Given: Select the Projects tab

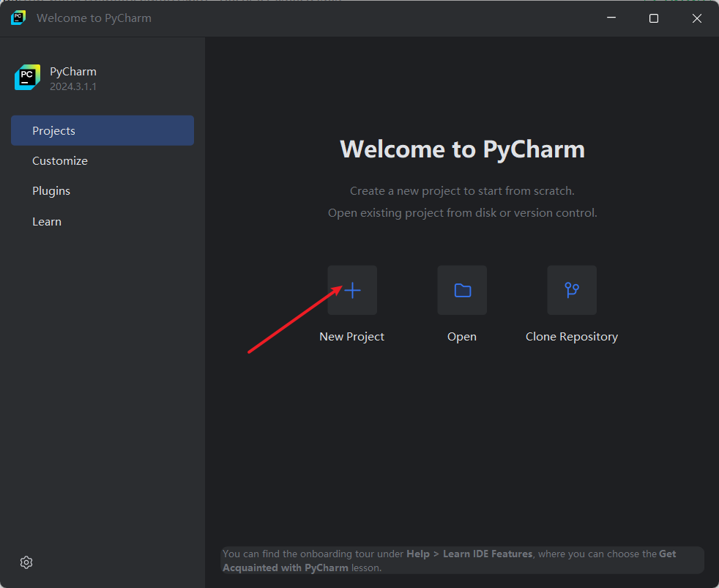Looking at the screenshot, I should click(103, 131).
